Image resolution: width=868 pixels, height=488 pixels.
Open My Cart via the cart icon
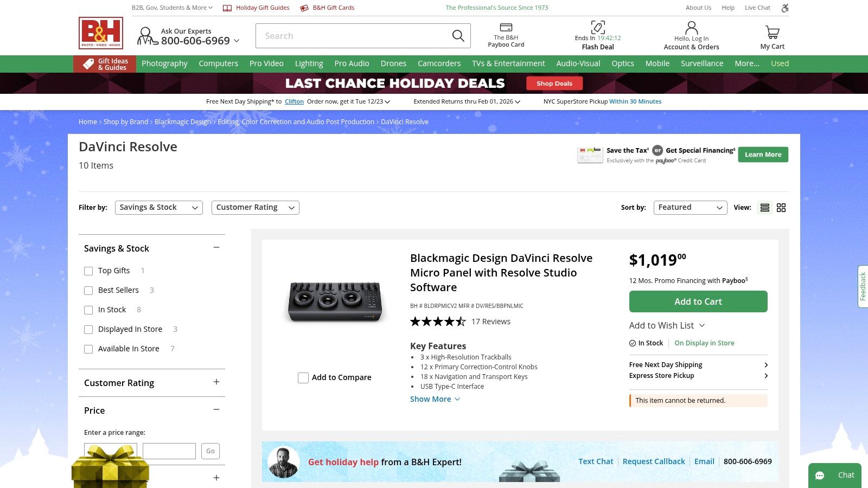click(771, 31)
